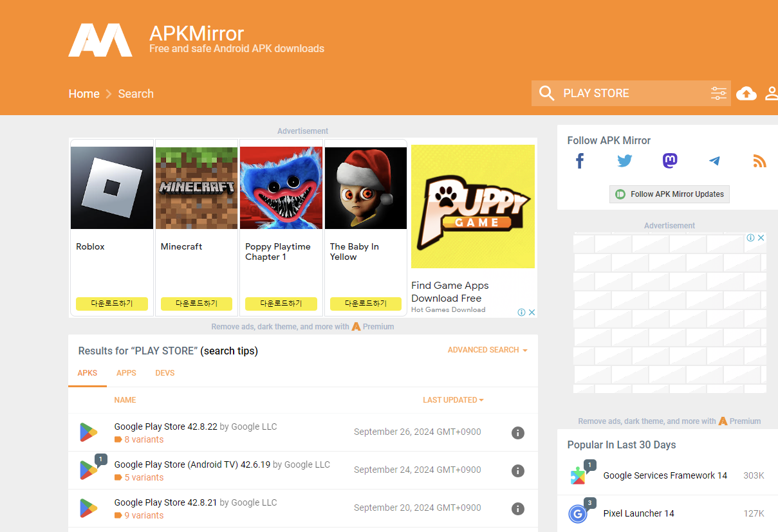This screenshot has width=778, height=532.
Task: Open 8 variants link
Action: tap(144, 440)
